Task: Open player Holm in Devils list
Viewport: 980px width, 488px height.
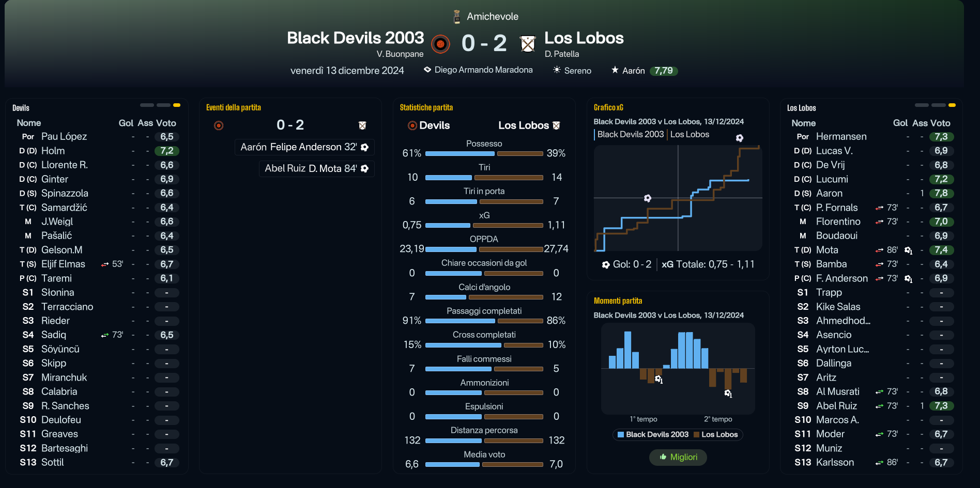Action: tap(53, 151)
